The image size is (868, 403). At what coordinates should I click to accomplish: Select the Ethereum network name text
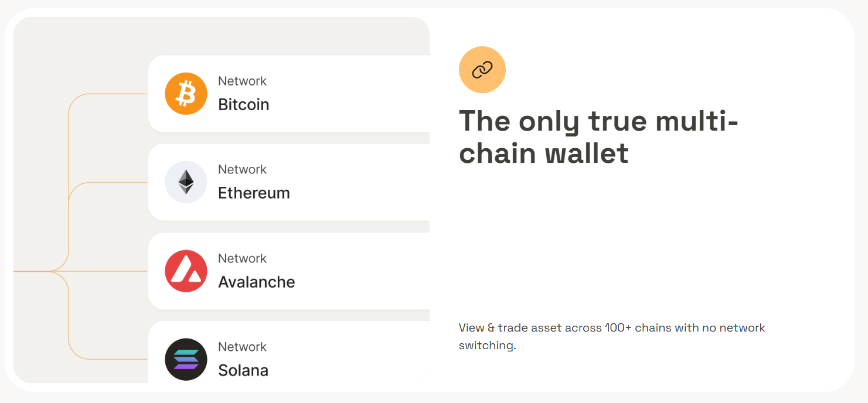click(254, 193)
